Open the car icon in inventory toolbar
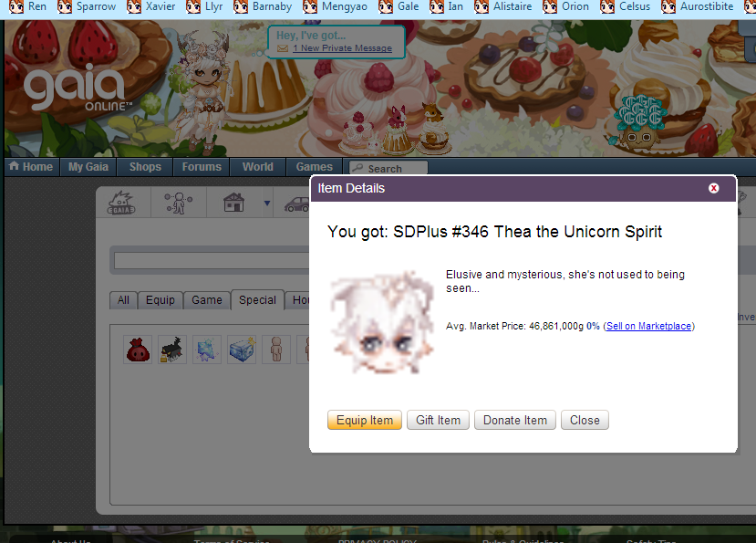 tap(296, 204)
